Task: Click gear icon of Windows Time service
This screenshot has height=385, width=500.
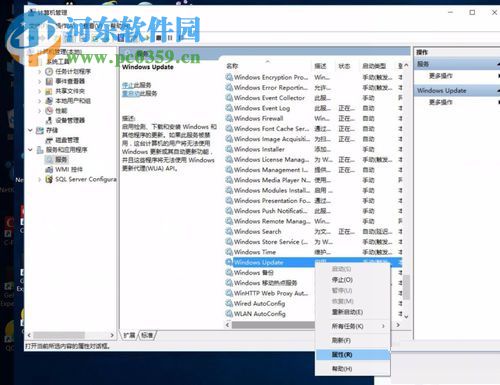Action: pos(229,252)
